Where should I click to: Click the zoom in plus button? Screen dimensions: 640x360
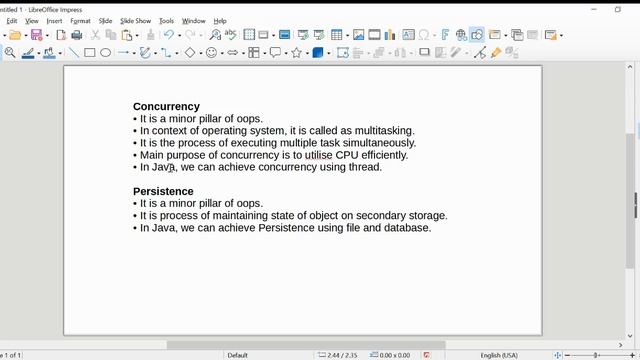click(632, 356)
